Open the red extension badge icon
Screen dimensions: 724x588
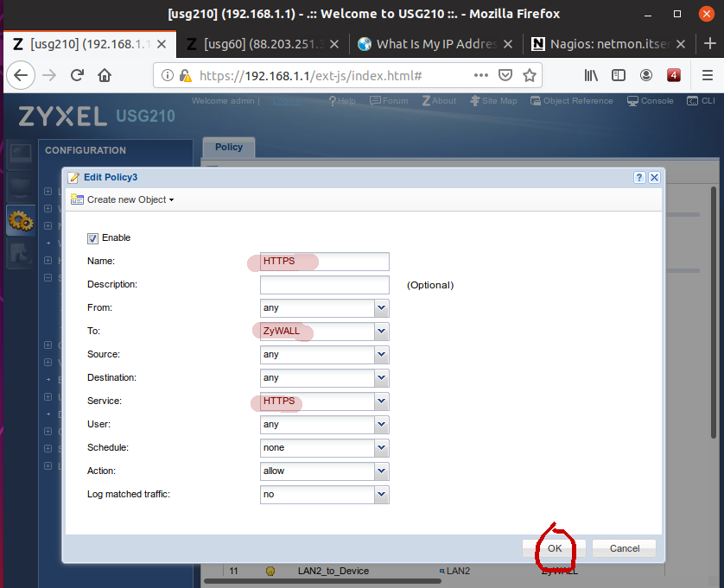click(x=674, y=75)
